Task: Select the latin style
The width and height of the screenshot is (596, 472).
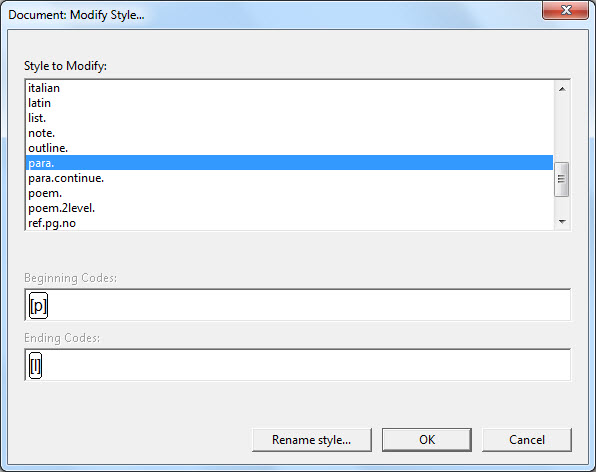Action: point(289,103)
